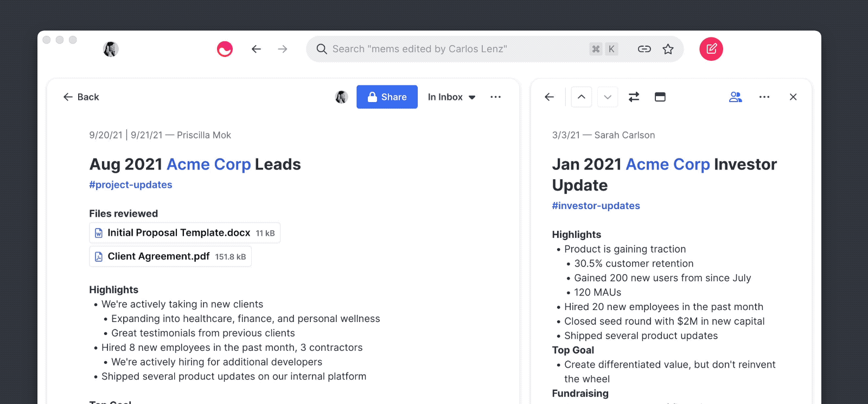Click Back in the left mem panel
This screenshot has width=868, height=404.
click(81, 97)
